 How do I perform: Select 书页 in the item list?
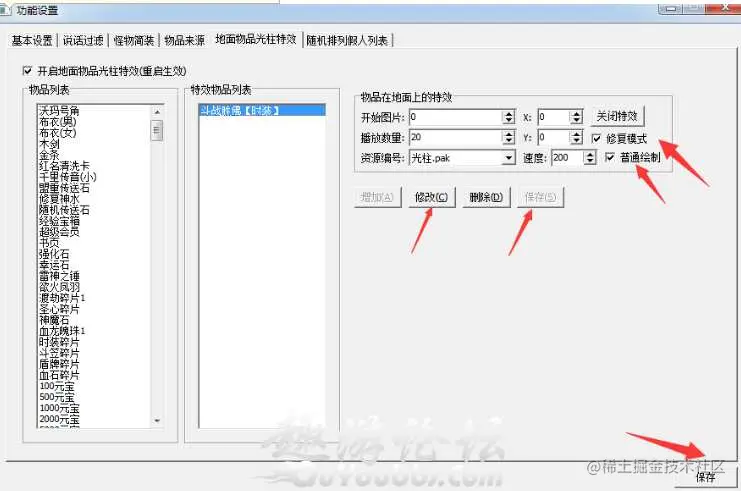pyautogui.click(x=49, y=242)
